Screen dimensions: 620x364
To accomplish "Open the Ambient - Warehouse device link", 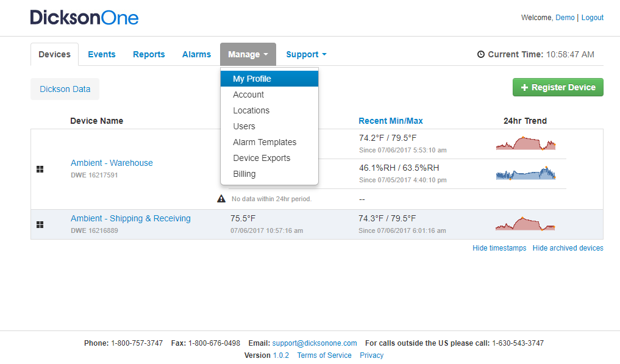I will [x=112, y=163].
